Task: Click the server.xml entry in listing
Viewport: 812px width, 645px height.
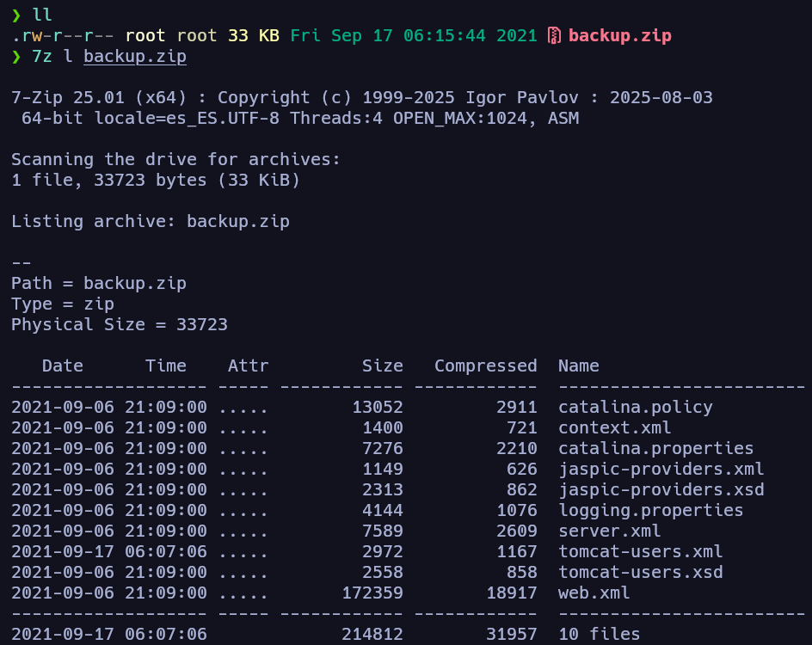Action: click(x=610, y=531)
